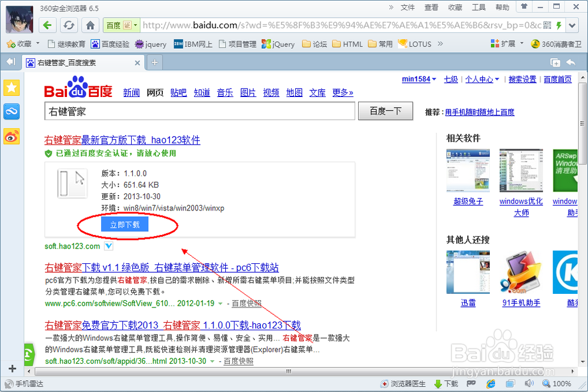The image size is (588, 392).
Task: Toggle the sound mute speaker icon
Action: [529, 383]
